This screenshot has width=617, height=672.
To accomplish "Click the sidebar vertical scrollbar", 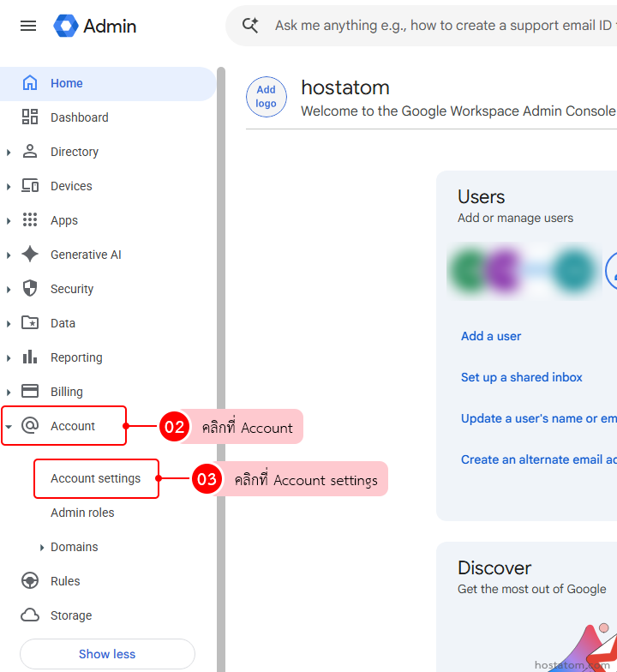I will (221, 369).
